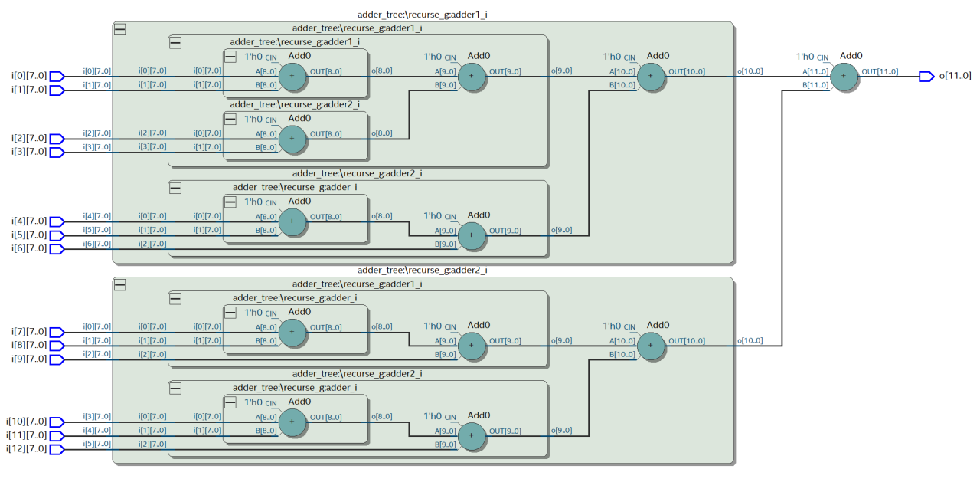Select the adder summing i[0] and i[1]
The image size is (980, 479).
(292, 76)
